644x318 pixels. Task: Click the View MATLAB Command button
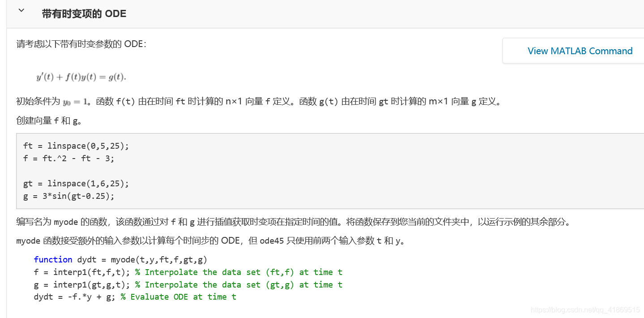(x=580, y=51)
